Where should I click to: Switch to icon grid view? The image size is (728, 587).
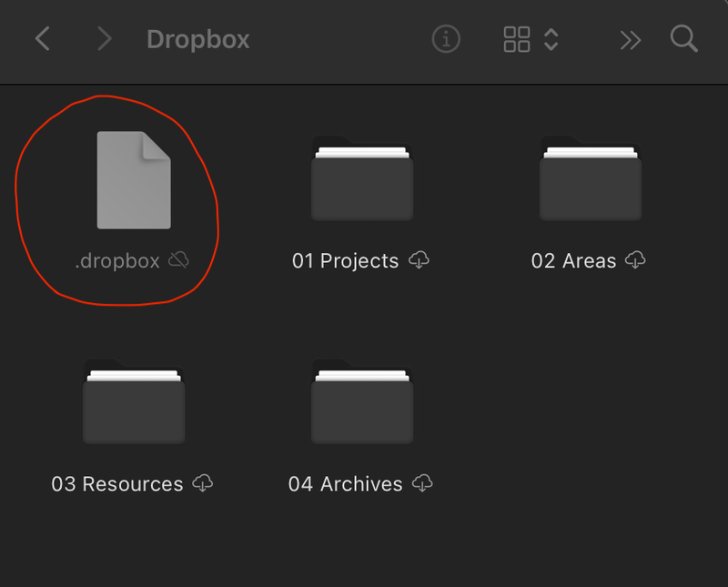[x=516, y=39]
